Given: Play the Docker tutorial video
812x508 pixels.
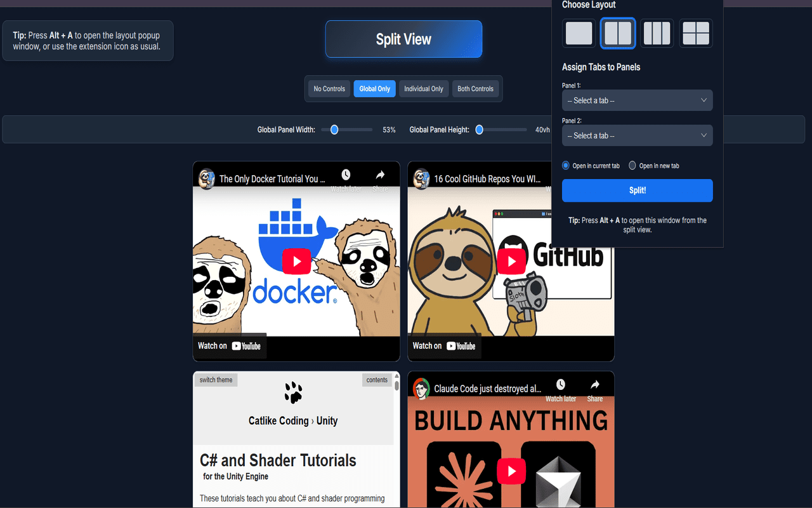Looking at the screenshot, I should pos(296,262).
